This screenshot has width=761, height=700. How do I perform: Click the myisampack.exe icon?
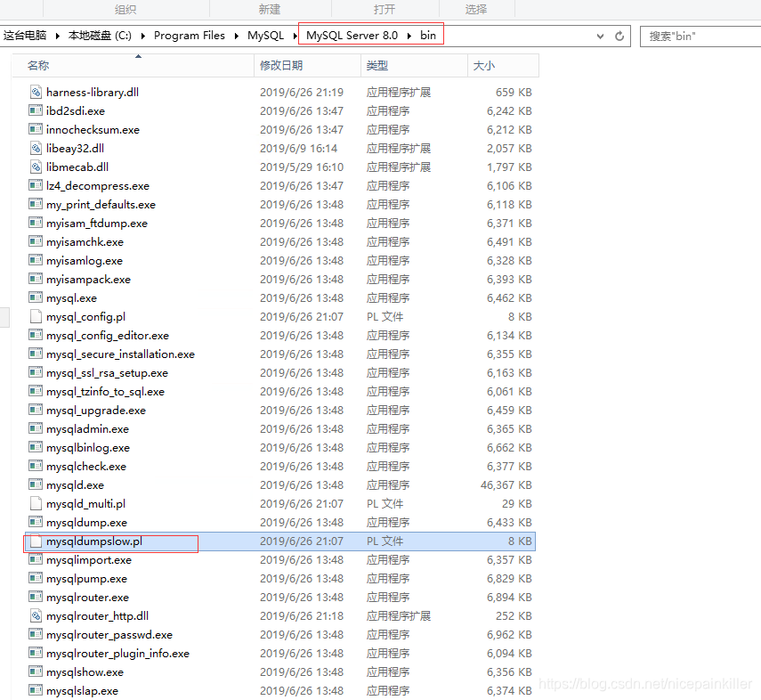point(36,279)
